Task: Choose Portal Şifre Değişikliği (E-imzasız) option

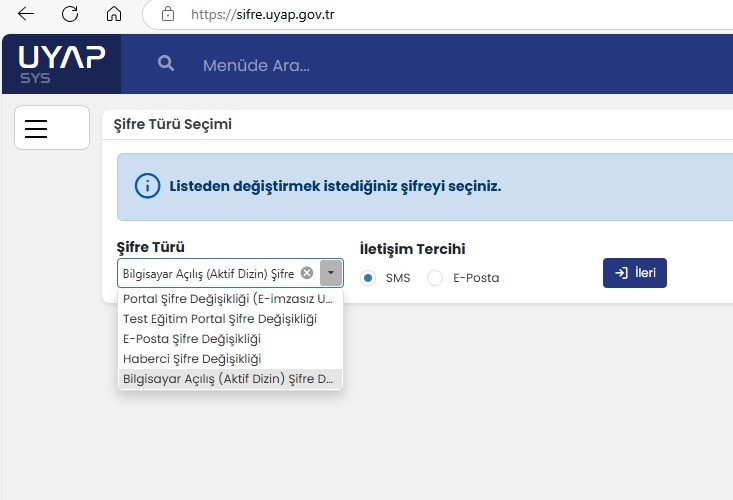Action: click(228, 299)
